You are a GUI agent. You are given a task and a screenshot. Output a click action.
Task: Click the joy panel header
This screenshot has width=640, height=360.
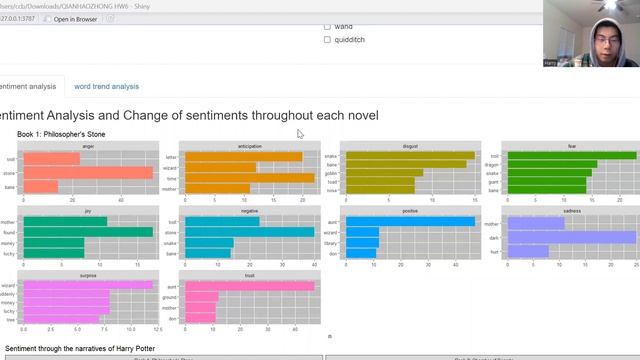88,211
